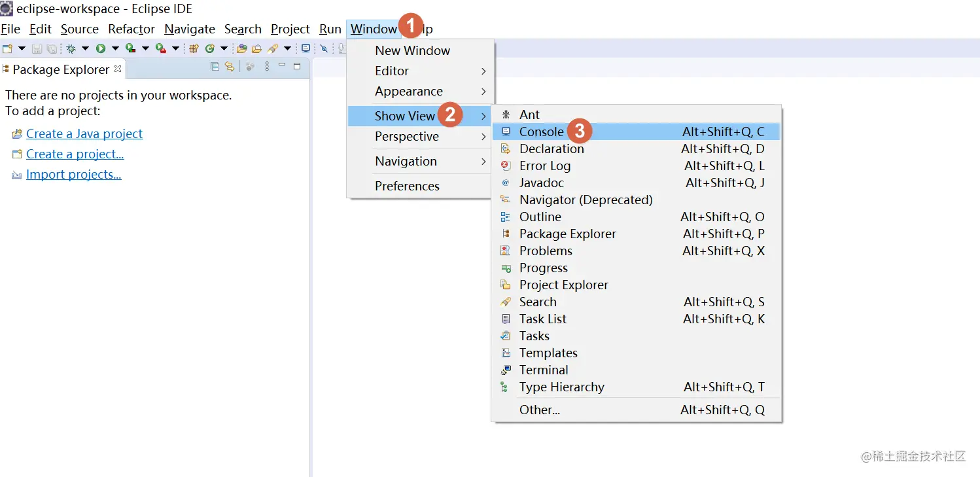Minimize the Package Explorer panel
This screenshot has width=980, height=477.
(282, 65)
